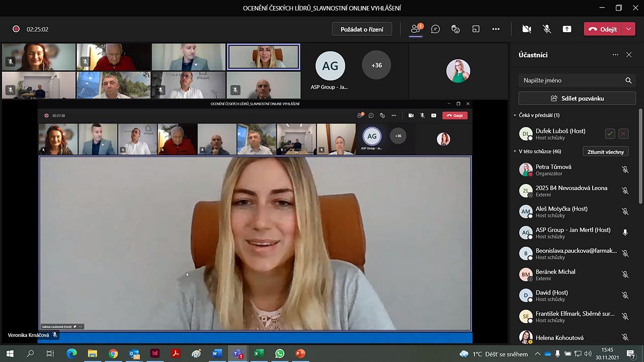The image size is (644, 362).
Task: Launch Microsoft Edge from taskbar
Action: [x=71, y=353]
